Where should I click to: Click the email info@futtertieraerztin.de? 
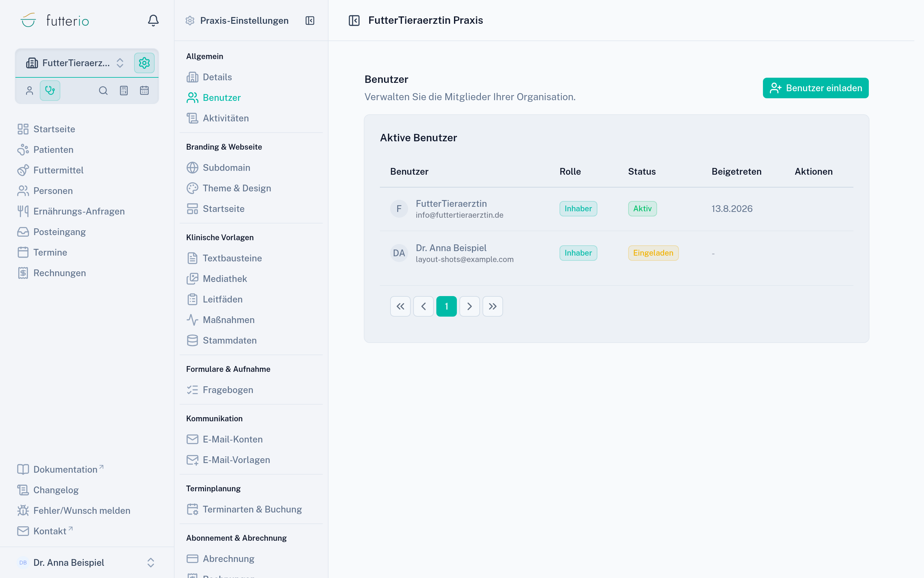[459, 215]
